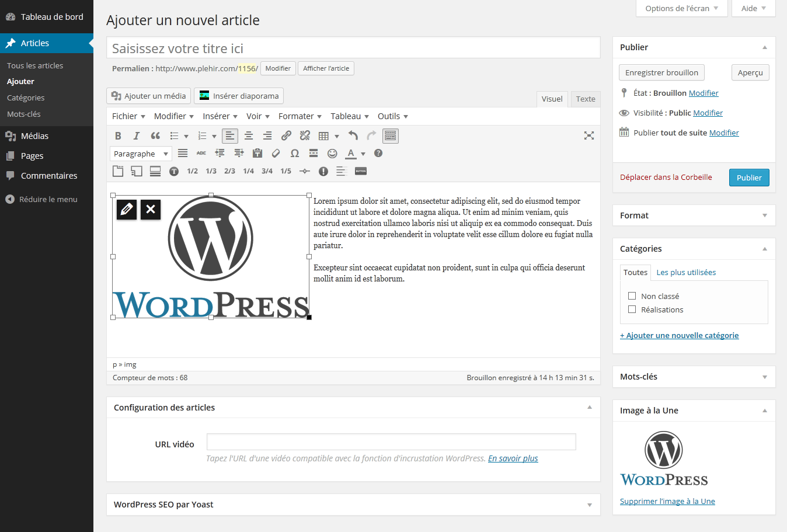This screenshot has width=787, height=532.
Task: Open the emoticons picker
Action: pyautogui.click(x=332, y=153)
